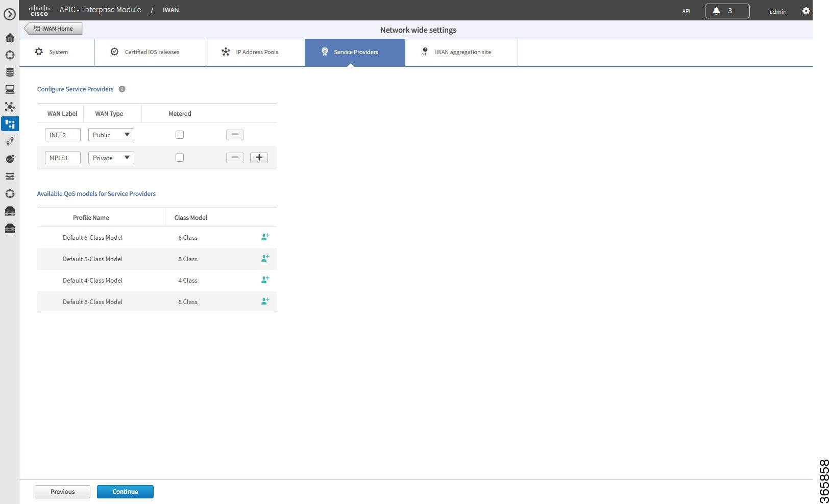Viewport: 829px width, 504px height.
Task: Open the topology nodes icon in sidebar
Action: point(10,107)
